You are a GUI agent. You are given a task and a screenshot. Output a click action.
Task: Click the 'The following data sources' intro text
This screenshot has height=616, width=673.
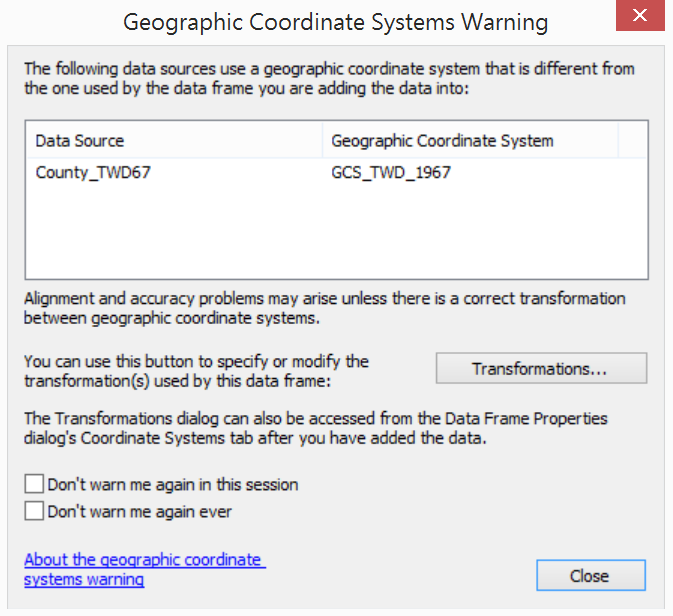(329, 78)
